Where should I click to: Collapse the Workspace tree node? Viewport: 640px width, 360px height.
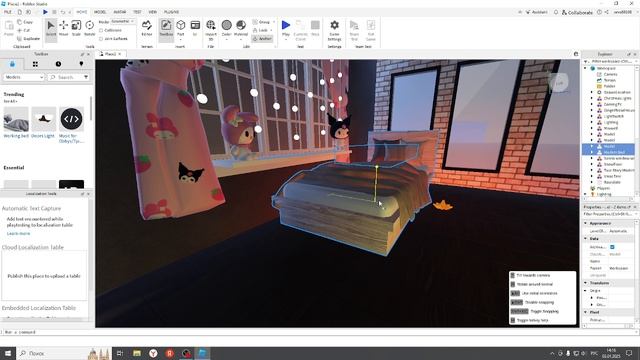(x=586, y=68)
